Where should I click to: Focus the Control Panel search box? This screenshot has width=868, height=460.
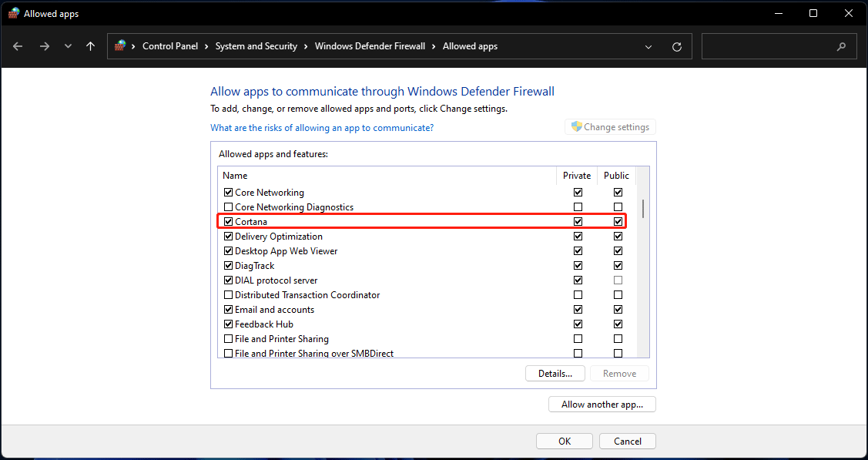(x=780, y=46)
